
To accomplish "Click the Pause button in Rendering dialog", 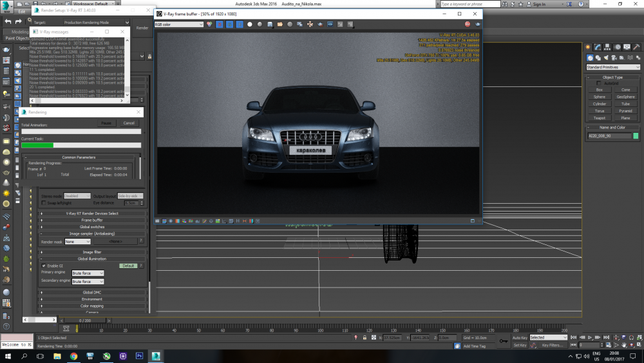I will 106,123.
